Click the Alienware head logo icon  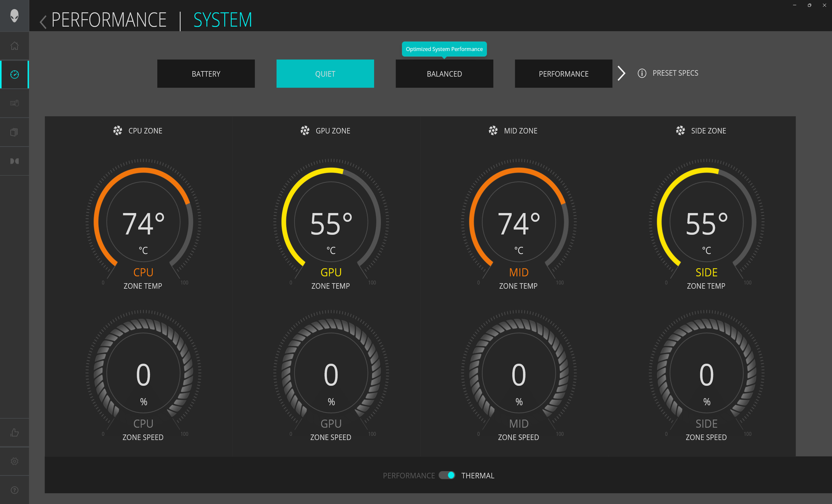14,16
